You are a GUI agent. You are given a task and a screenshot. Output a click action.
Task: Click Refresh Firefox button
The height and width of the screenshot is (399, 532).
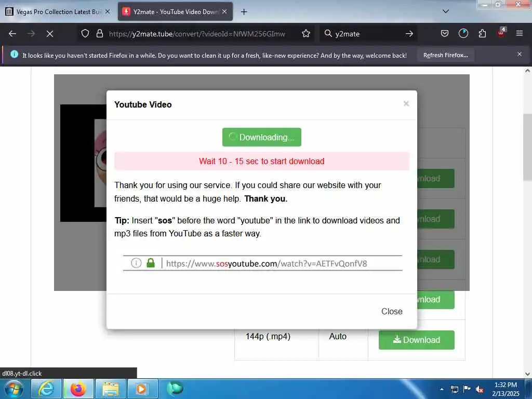click(445, 55)
